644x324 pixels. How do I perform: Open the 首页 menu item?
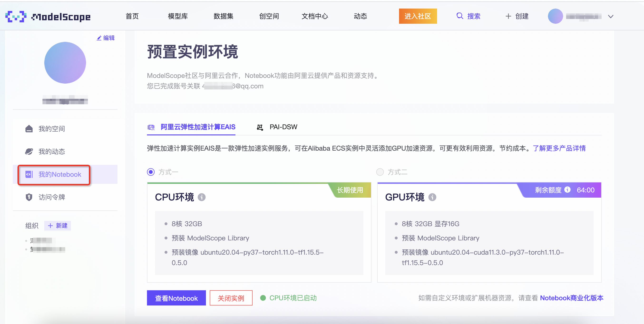(132, 16)
